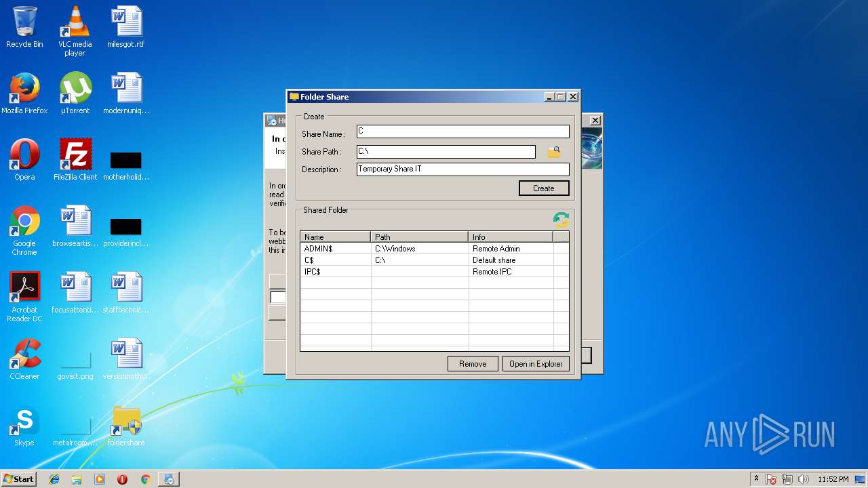This screenshot has width=868, height=488.
Task: Open Chrome from the taskbar
Action: point(145,479)
